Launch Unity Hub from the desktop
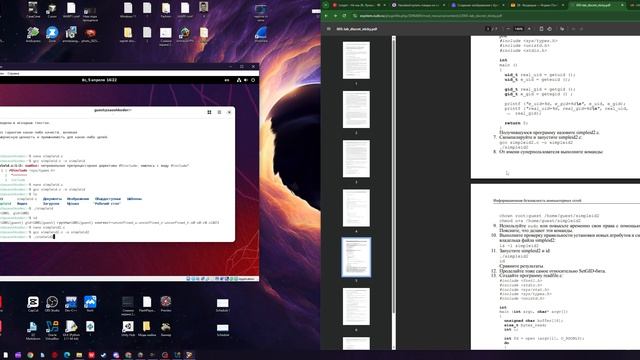This screenshot has height=360, width=640. pyautogui.click(x=128, y=329)
